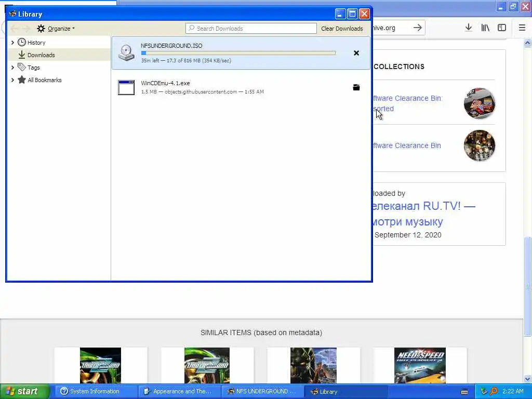Open the Organize gear menu
Viewport: 532px width, 399px height.
click(x=56, y=29)
